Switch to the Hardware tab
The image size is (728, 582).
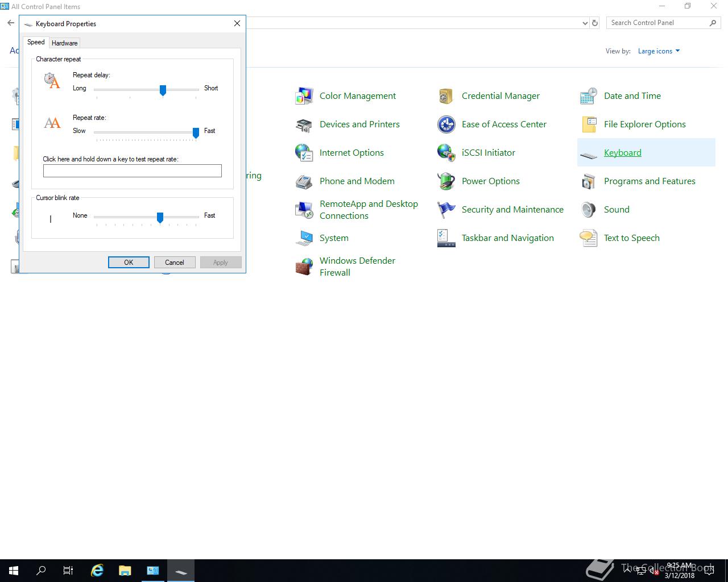[x=64, y=43]
